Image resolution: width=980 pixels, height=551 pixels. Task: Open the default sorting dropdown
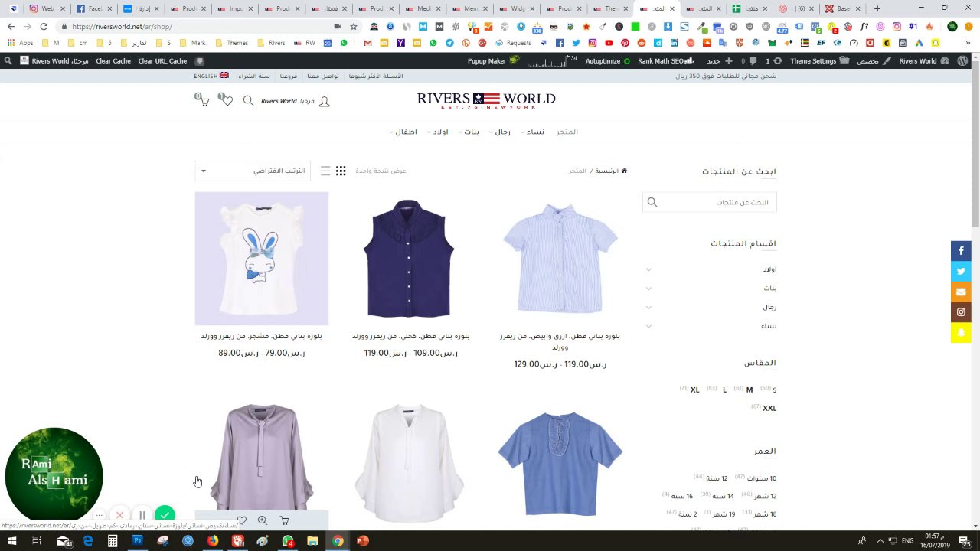click(x=253, y=171)
